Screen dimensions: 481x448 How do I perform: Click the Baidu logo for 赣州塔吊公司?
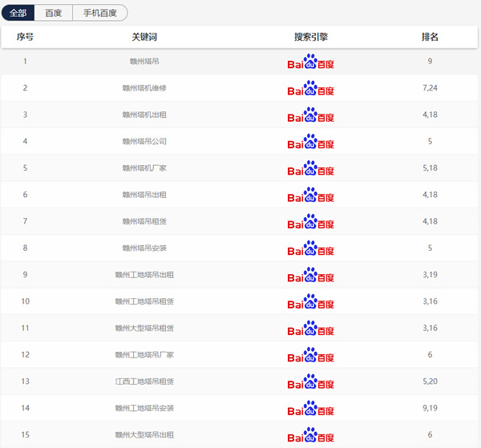[x=310, y=141]
